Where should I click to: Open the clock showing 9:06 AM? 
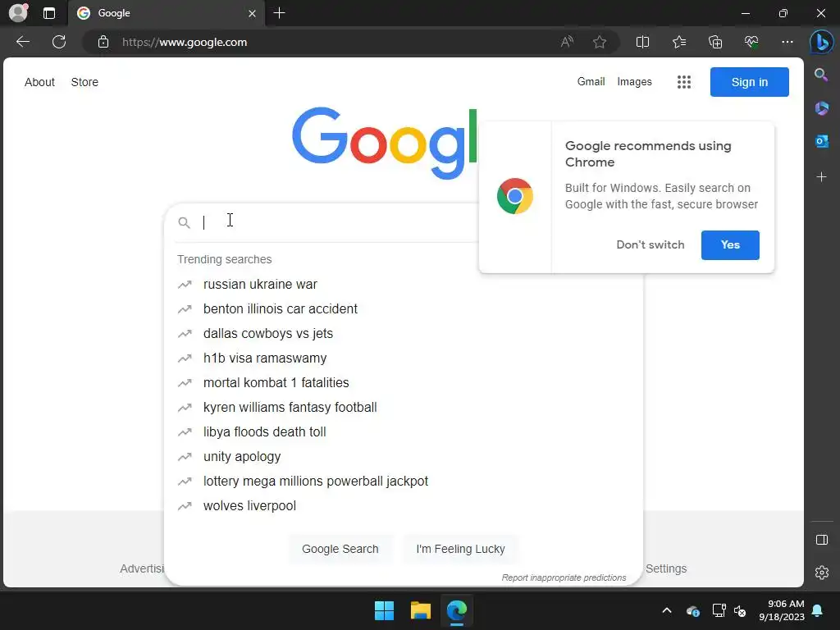coord(782,610)
